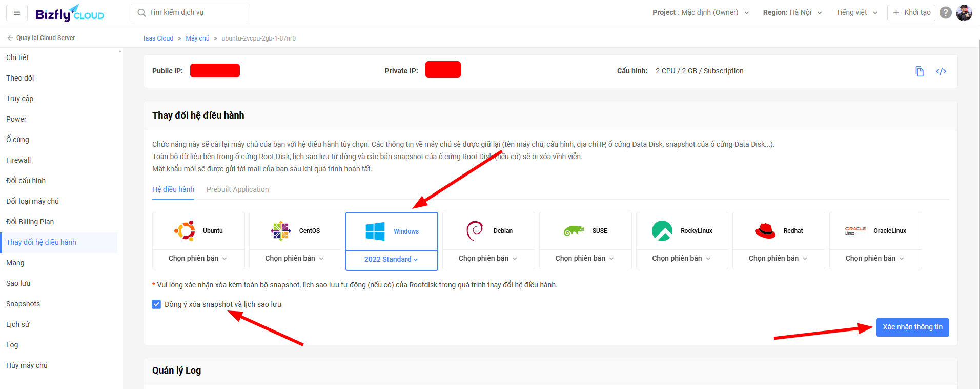Screen dimensions: 980x389
Task: Open Mạng in the sidebar
Action: point(59,263)
